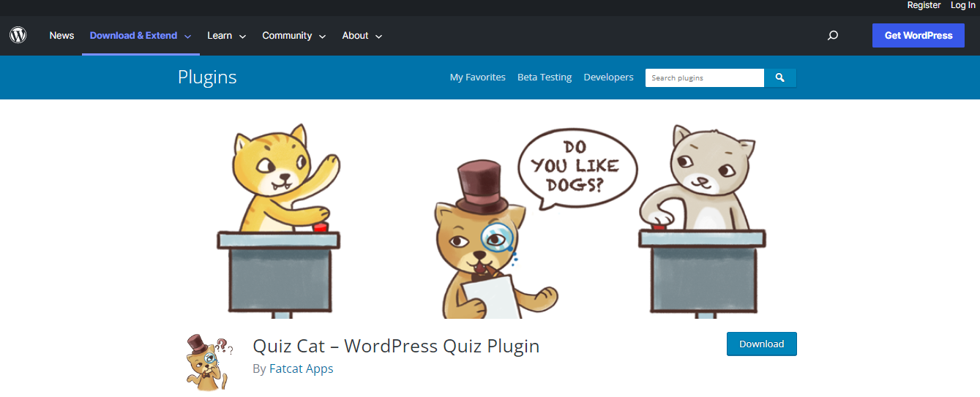Download the Quiz Cat plugin
This screenshot has height=397, width=980.
click(761, 344)
